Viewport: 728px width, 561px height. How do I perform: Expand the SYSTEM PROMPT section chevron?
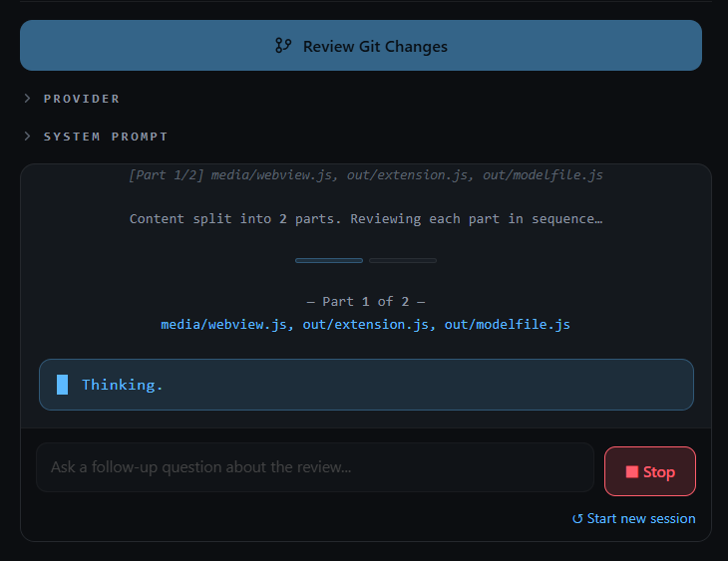pyautogui.click(x=27, y=137)
